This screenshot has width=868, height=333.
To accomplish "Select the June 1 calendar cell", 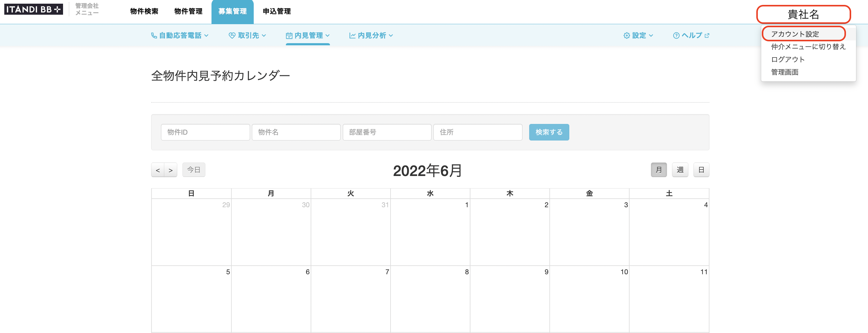I will (x=430, y=232).
